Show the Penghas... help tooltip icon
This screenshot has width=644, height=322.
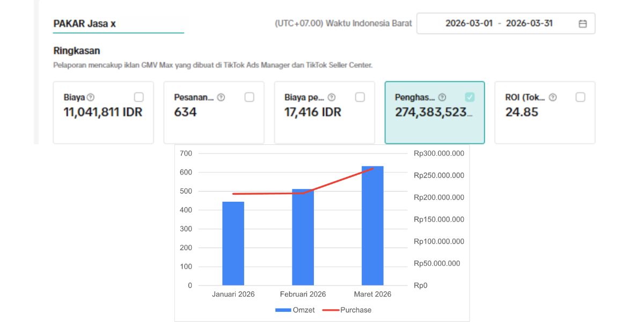[x=442, y=97]
